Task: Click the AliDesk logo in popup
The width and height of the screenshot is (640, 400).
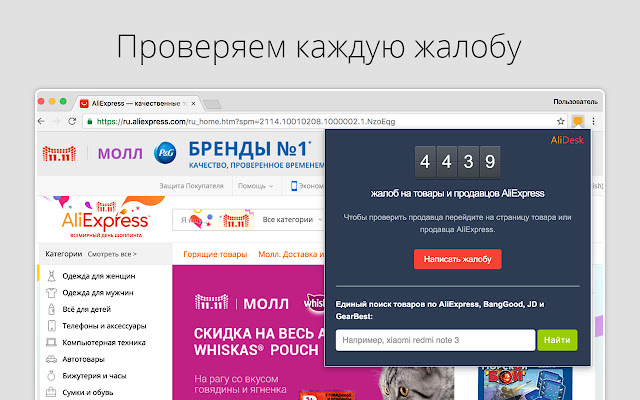Action: (567, 140)
